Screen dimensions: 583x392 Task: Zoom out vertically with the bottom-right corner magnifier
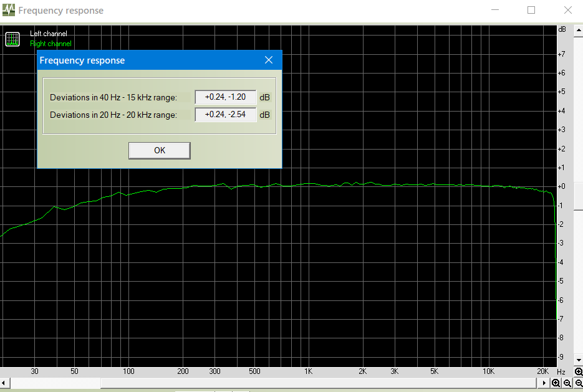[x=578, y=383]
